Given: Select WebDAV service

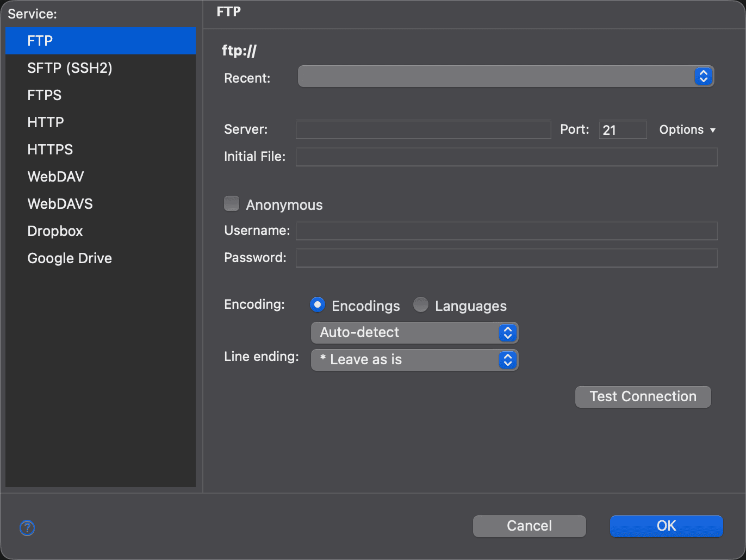Looking at the screenshot, I should tap(101, 177).
